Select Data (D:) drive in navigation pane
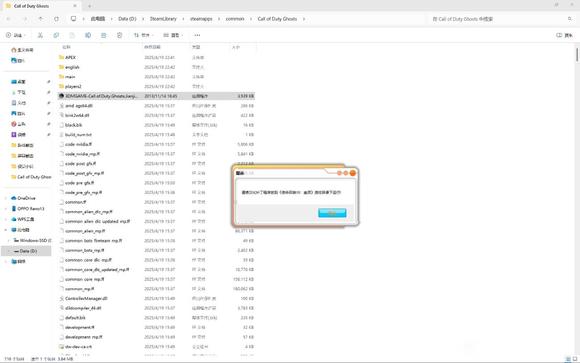 click(26, 251)
